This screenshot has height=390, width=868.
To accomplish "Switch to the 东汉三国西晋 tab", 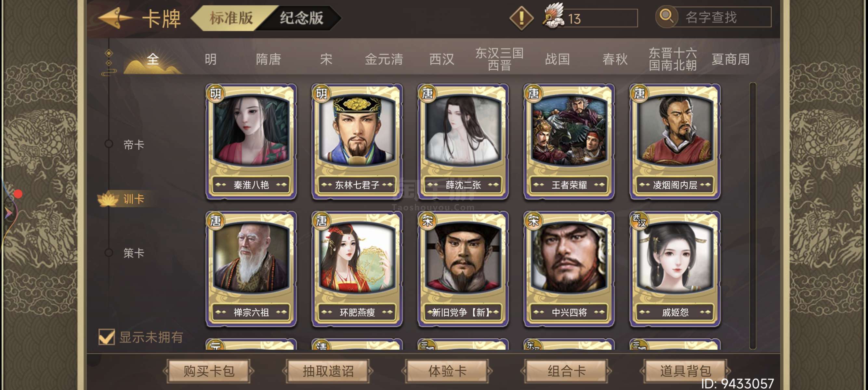I will [x=499, y=59].
